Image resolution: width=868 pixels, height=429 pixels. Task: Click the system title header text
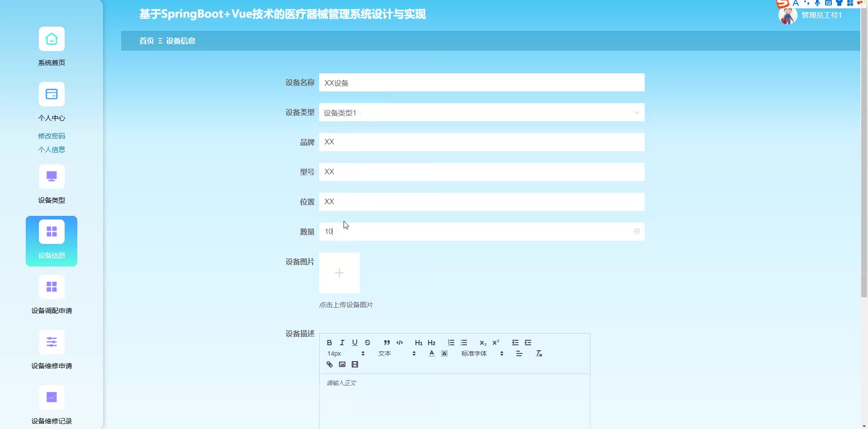coord(283,14)
